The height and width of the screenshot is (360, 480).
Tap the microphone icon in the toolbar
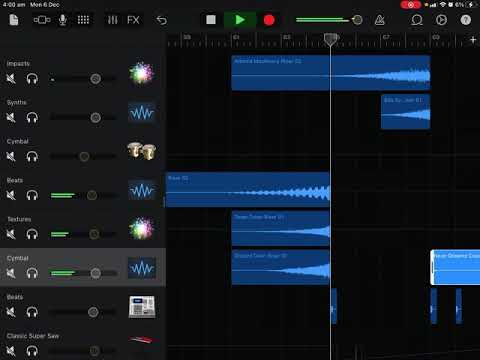click(x=63, y=20)
